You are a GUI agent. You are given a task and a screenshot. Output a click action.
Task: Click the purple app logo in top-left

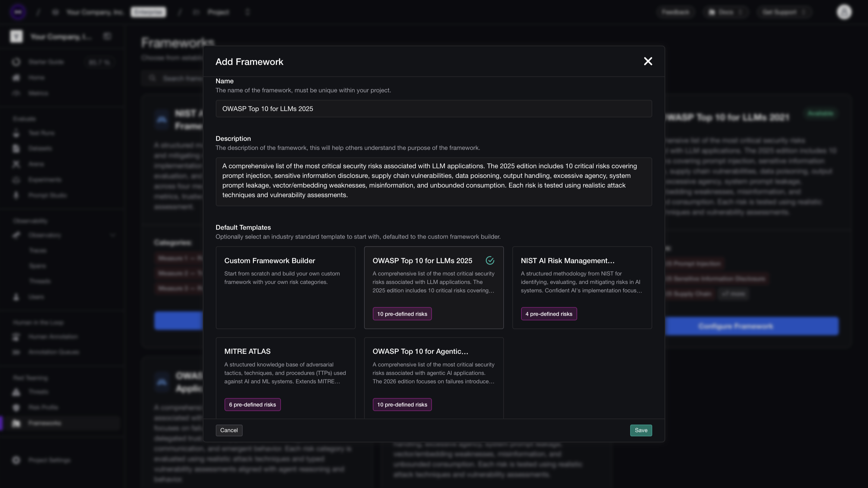18,12
